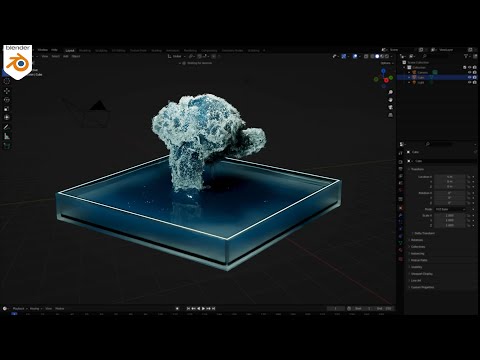This screenshot has height=360, width=480.
Task: Click the pan hand navigation icon
Action: tap(390, 100)
